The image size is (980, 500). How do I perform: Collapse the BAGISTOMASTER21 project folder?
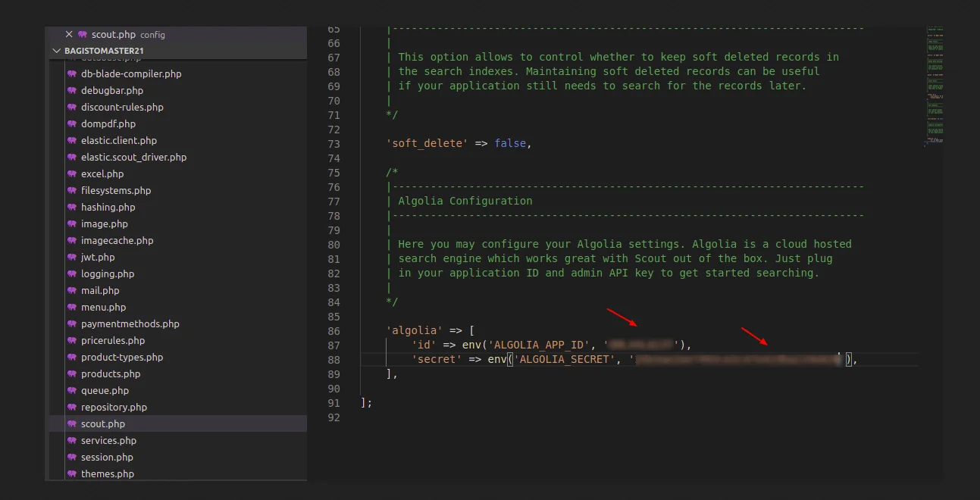[x=56, y=50]
